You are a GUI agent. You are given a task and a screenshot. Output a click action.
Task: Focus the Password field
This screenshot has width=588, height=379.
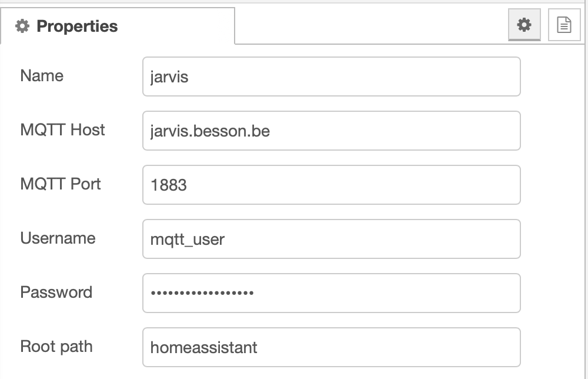tap(331, 293)
